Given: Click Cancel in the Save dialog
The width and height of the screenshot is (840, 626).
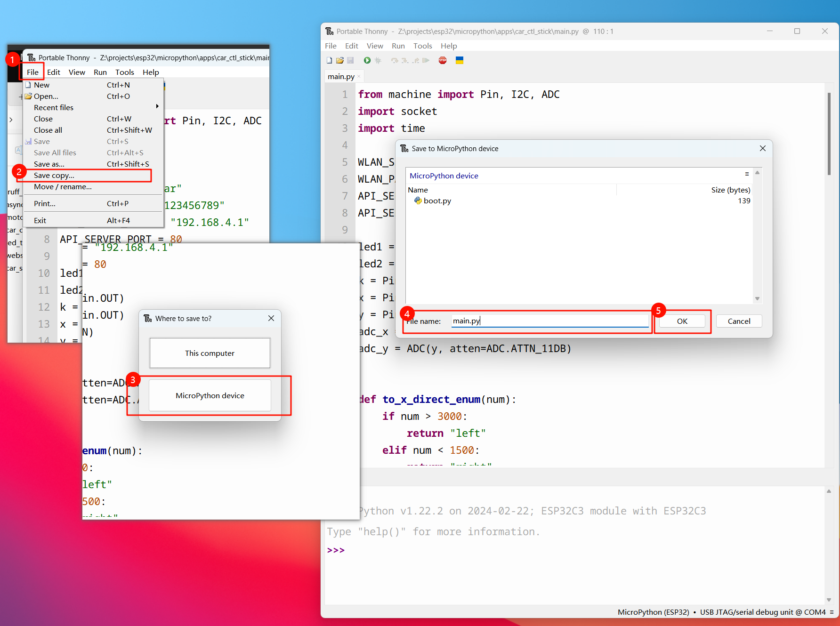Looking at the screenshot, I should point(739,321).
